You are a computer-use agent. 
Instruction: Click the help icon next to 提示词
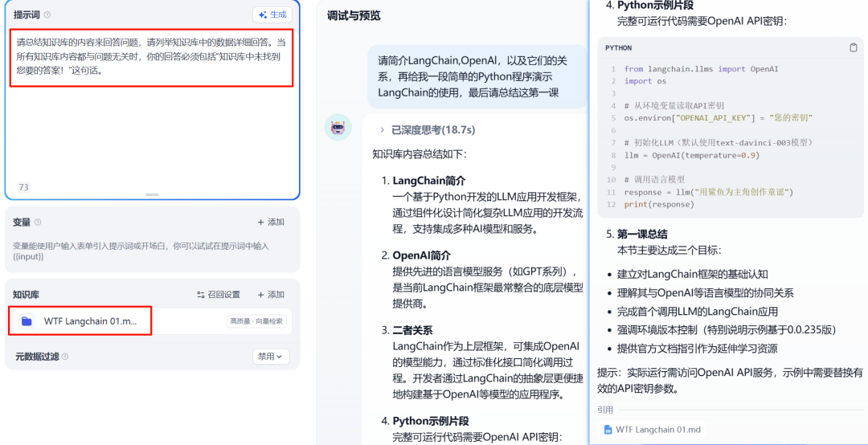pos(47,15)
